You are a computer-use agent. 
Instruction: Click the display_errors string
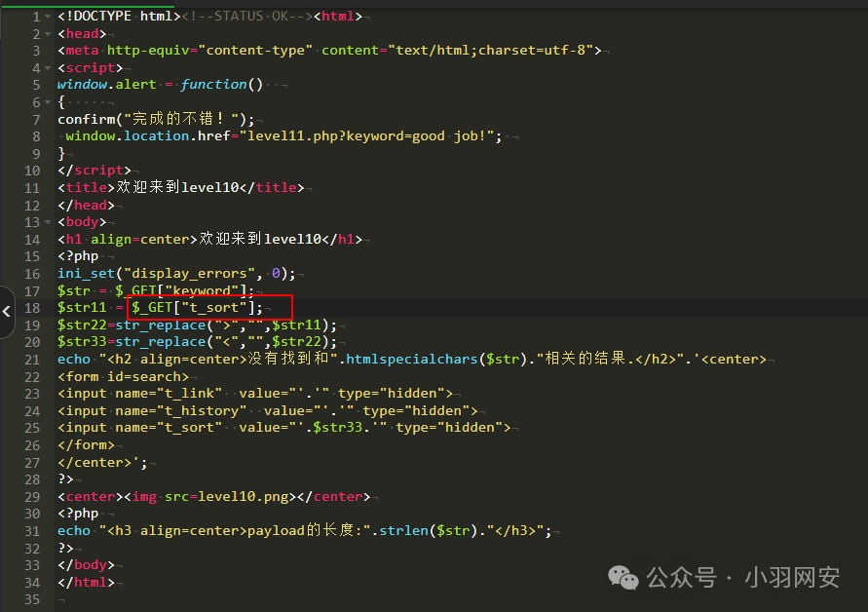(x=189, y=274)
